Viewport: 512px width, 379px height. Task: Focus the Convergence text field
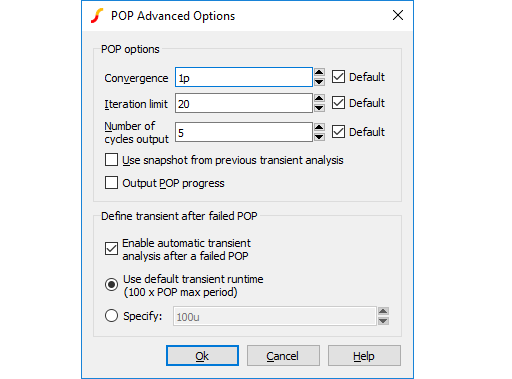pyautogui.click(x=244, y=77)
